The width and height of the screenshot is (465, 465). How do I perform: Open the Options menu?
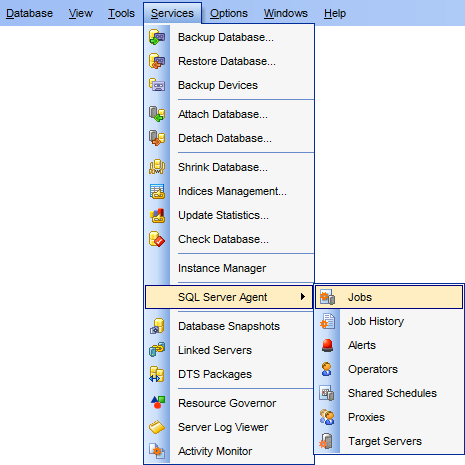(x=229, y=13)
